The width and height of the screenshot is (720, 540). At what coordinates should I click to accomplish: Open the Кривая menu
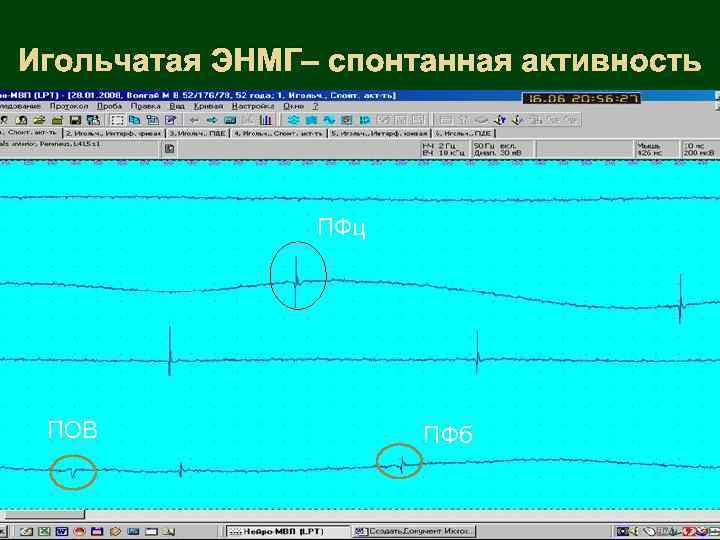(208, 106)
